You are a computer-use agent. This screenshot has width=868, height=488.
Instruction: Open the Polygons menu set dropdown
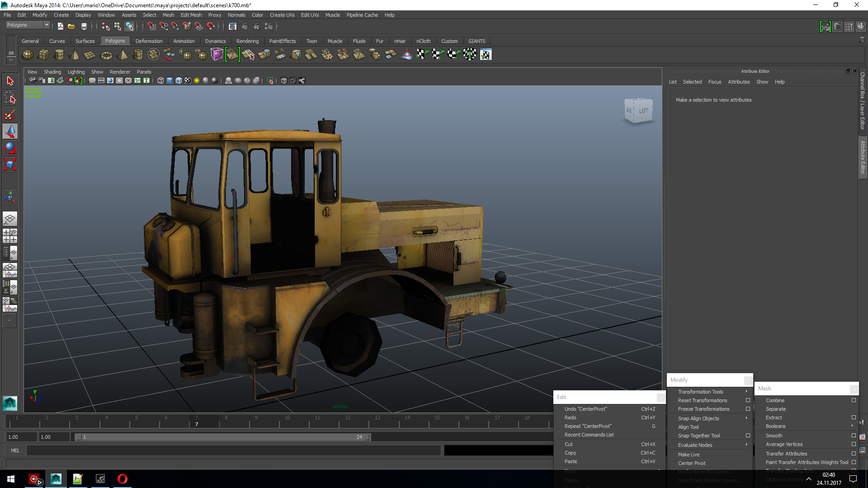coord(27,25)
